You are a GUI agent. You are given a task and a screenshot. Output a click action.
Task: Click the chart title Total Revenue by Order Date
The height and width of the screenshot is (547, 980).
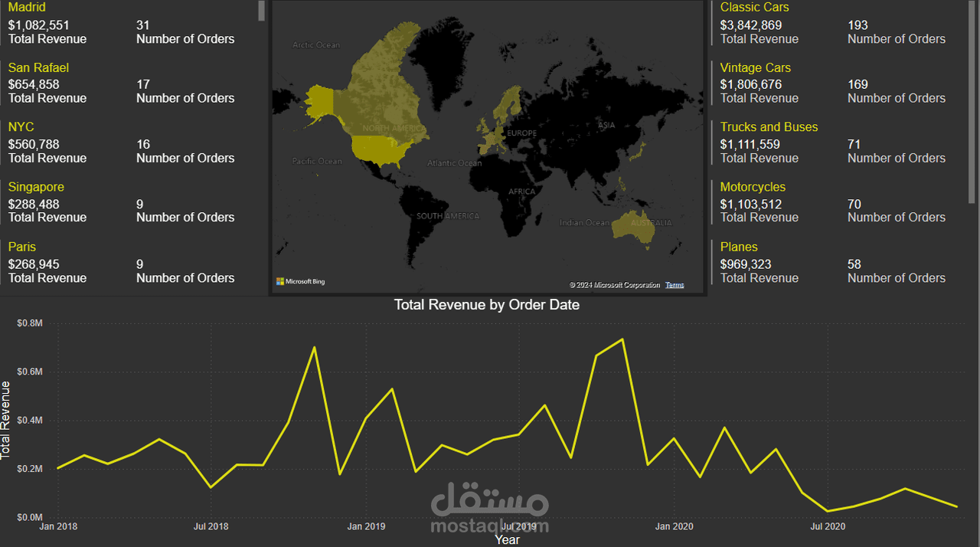[x=487, y=304]
